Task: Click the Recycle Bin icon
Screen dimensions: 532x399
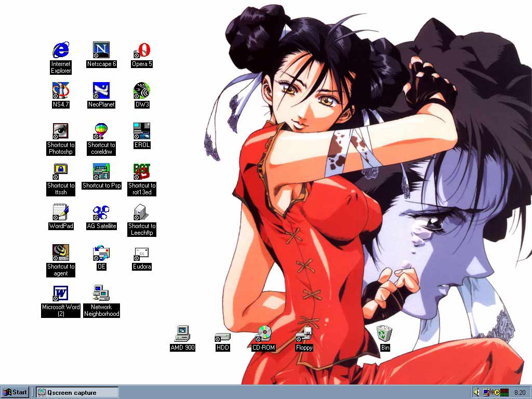Action: click(384, 334)
